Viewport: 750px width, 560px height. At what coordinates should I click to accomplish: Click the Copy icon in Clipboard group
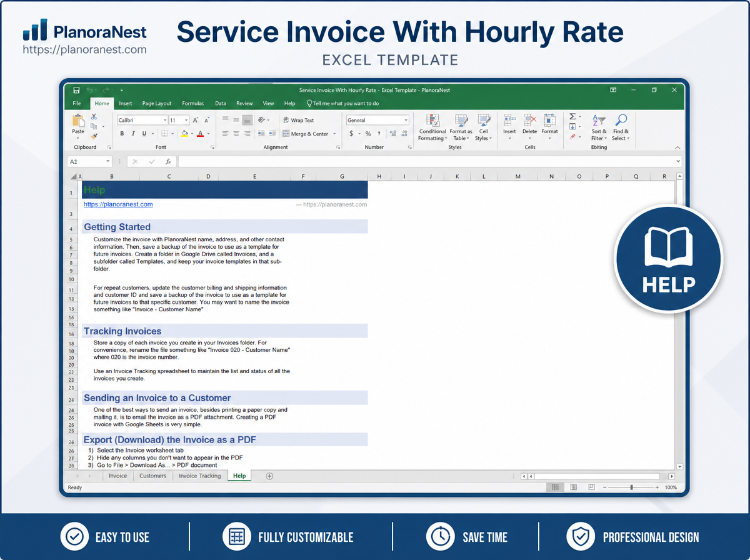coord(94,126)
